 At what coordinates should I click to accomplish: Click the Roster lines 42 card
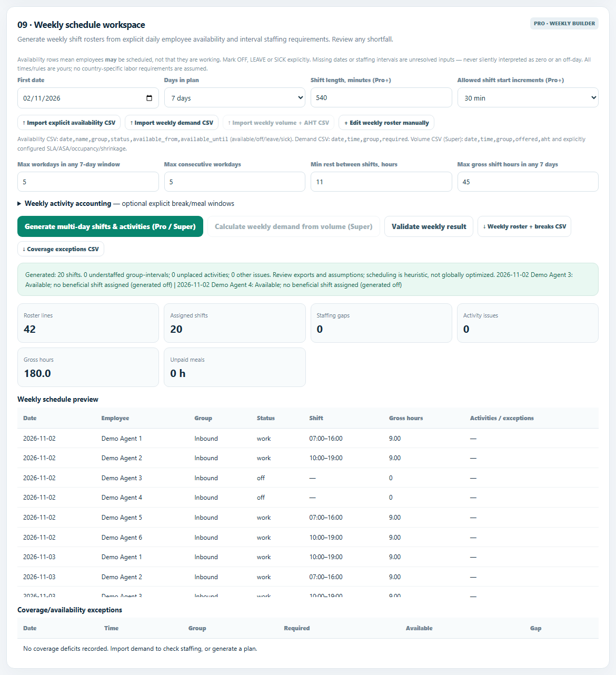pos(88,323)
